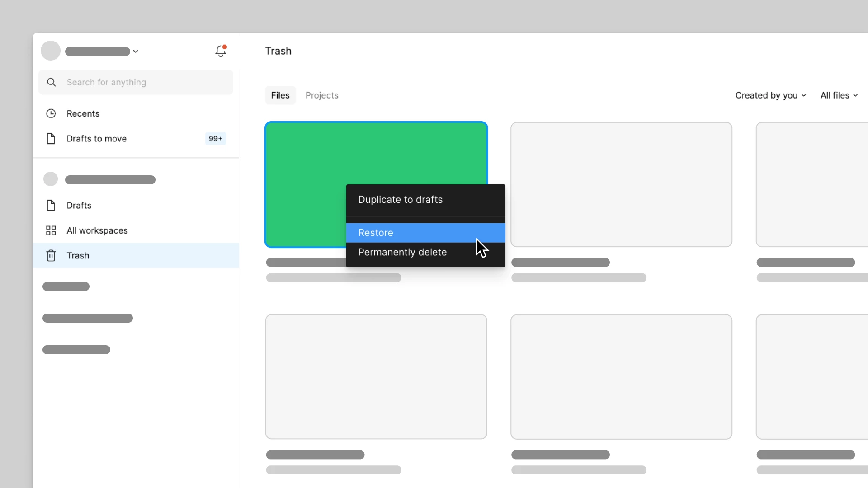The image size is (868, 488).
Task: Switch to the Projects tab
Action: pos(321,95)
